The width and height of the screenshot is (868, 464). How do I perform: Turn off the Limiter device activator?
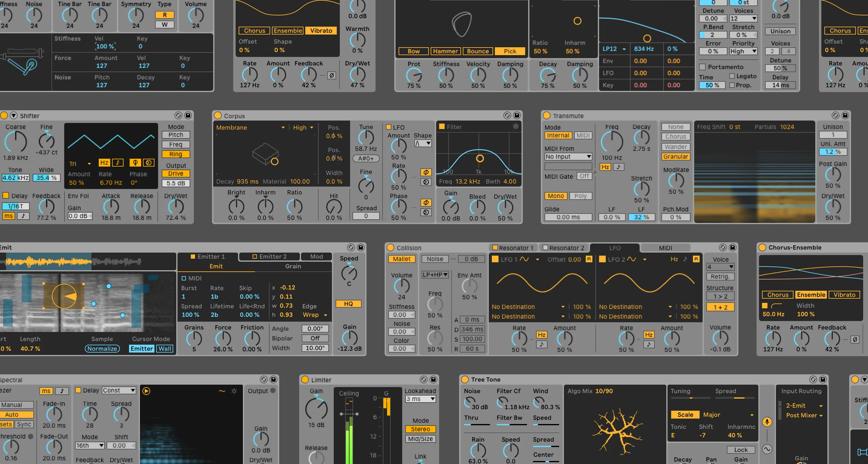point(305,380)
